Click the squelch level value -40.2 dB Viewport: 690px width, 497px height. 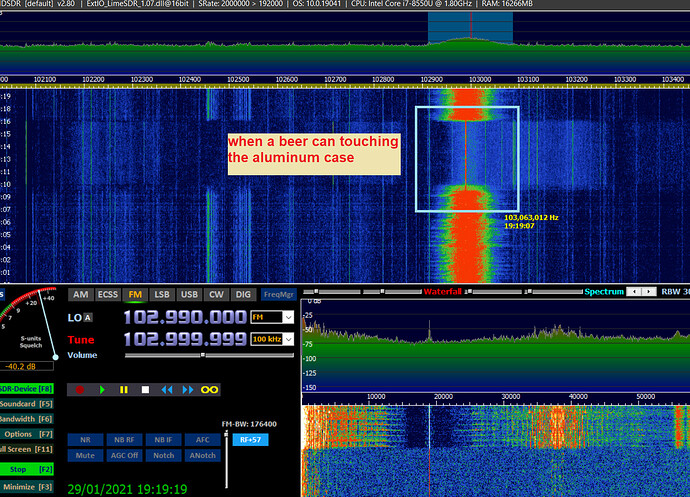[26, 366]
